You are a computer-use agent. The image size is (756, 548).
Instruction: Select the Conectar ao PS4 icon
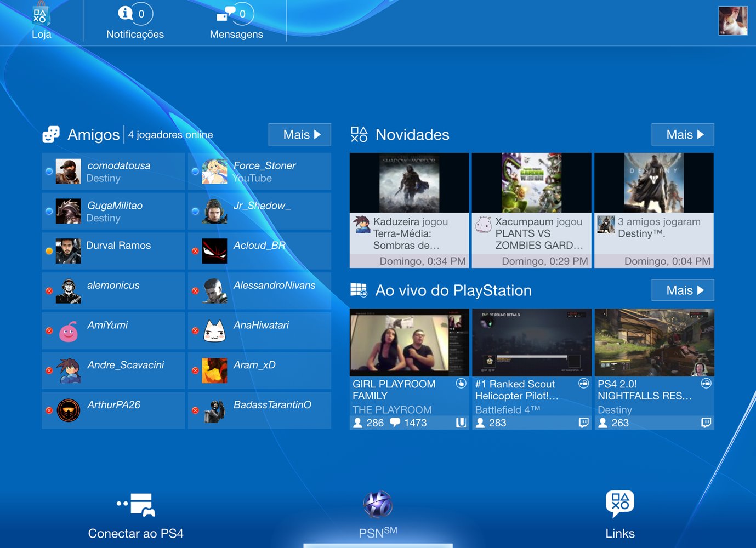tap(136, 505)
